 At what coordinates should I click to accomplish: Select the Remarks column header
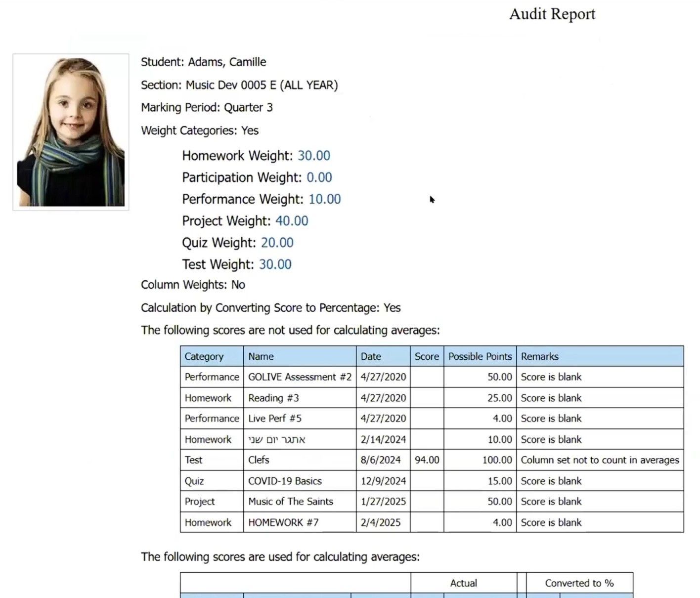click(539, 356)
